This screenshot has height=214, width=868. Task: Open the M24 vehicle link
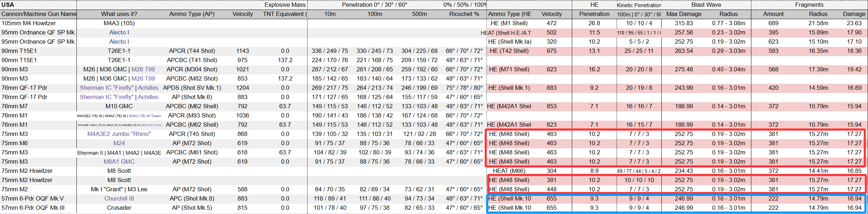click(119, 143)
